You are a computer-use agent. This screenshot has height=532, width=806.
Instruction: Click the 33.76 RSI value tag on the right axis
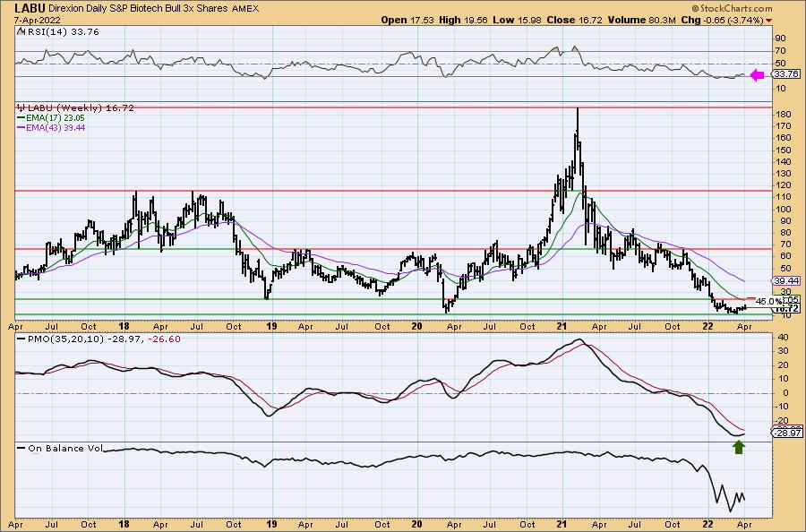(786, 74)
